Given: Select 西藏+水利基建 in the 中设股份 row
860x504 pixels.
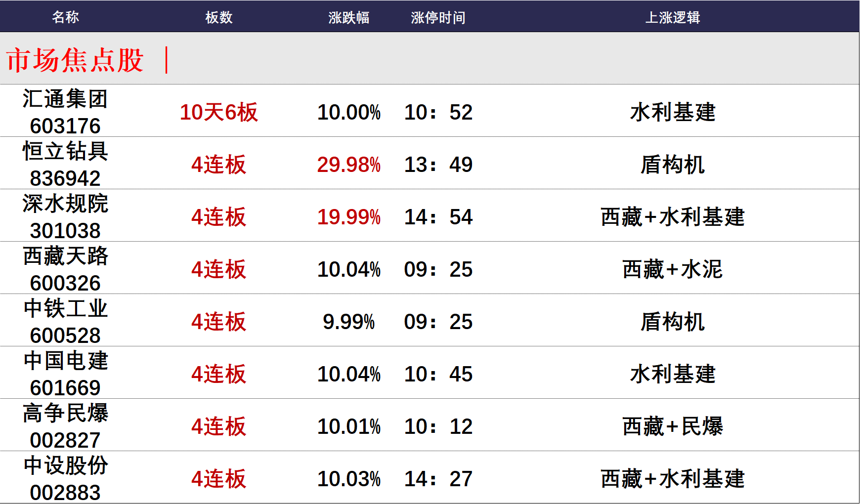Looking at the screenshot, I should (x=673, y=479).
